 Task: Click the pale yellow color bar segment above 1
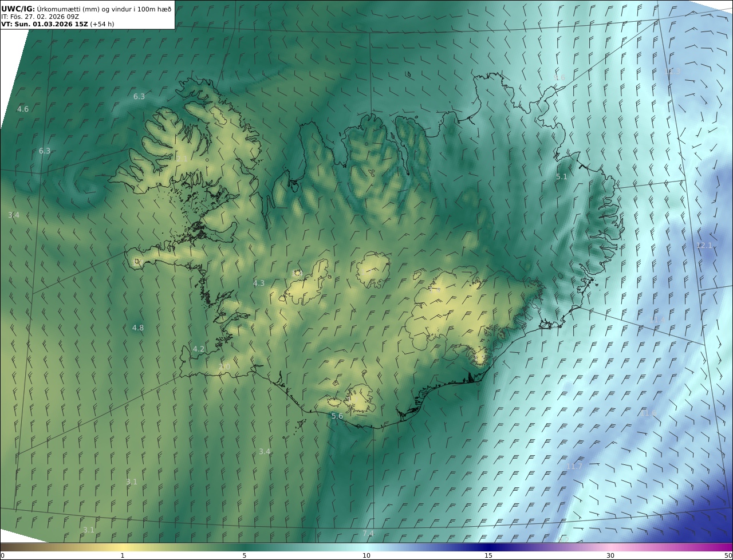point(123,547)
